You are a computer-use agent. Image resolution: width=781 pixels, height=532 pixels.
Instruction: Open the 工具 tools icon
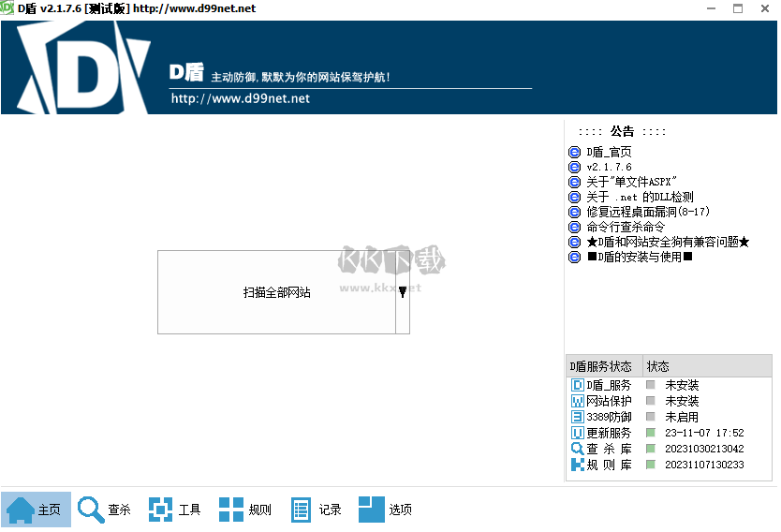pos(161,510)
